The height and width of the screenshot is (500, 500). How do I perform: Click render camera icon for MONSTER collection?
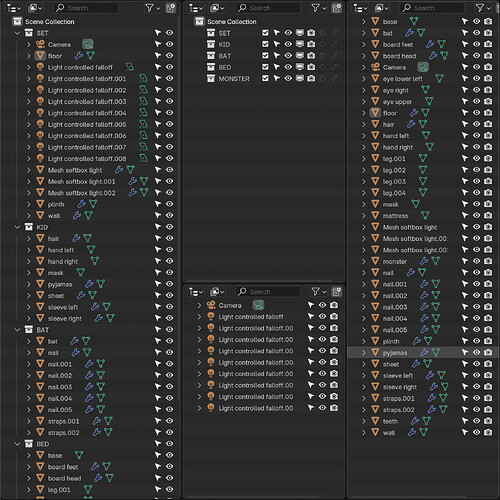coord(311,79)
